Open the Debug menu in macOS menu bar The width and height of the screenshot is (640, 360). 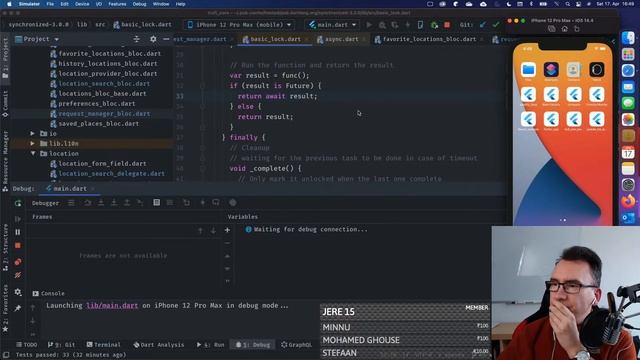pyautogui.click(x=139, y=4)
